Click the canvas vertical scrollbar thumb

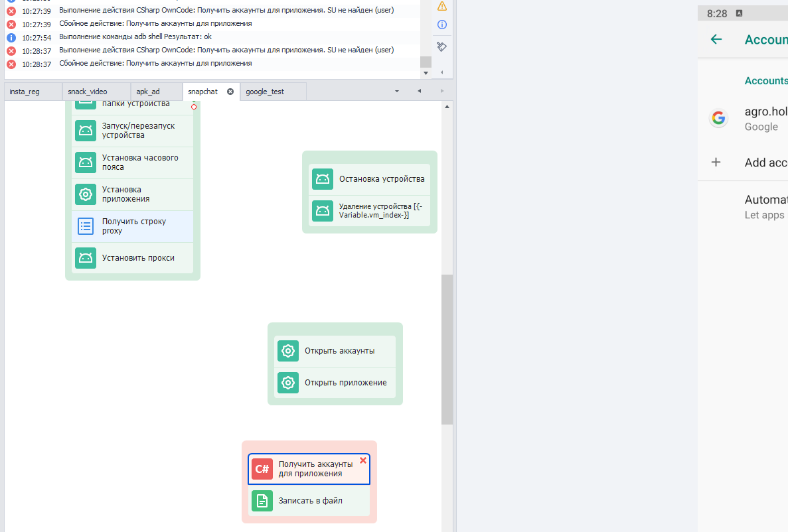(x=447, y=350)
